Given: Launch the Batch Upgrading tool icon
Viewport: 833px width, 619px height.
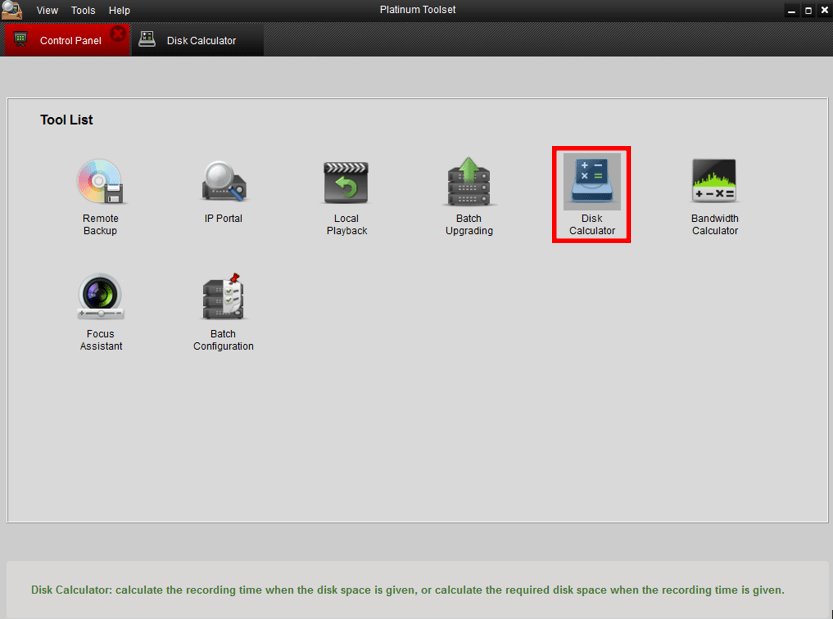Looking at the screenshot, I should pyautogui.click(x=469, y=181).
